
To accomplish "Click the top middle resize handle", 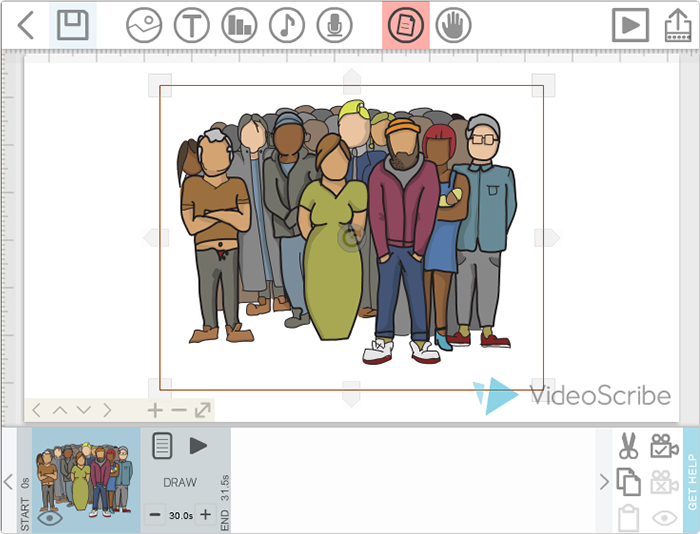I will coord(352,81).
